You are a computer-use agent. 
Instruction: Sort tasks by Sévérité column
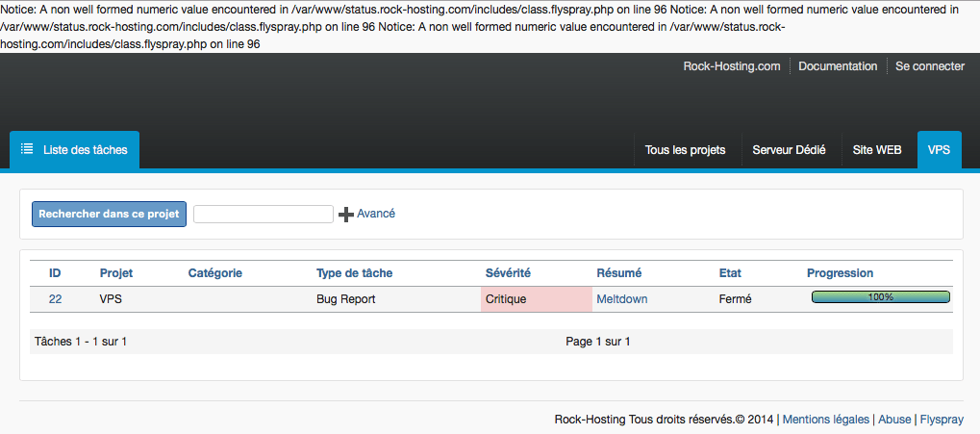[508, 273]
